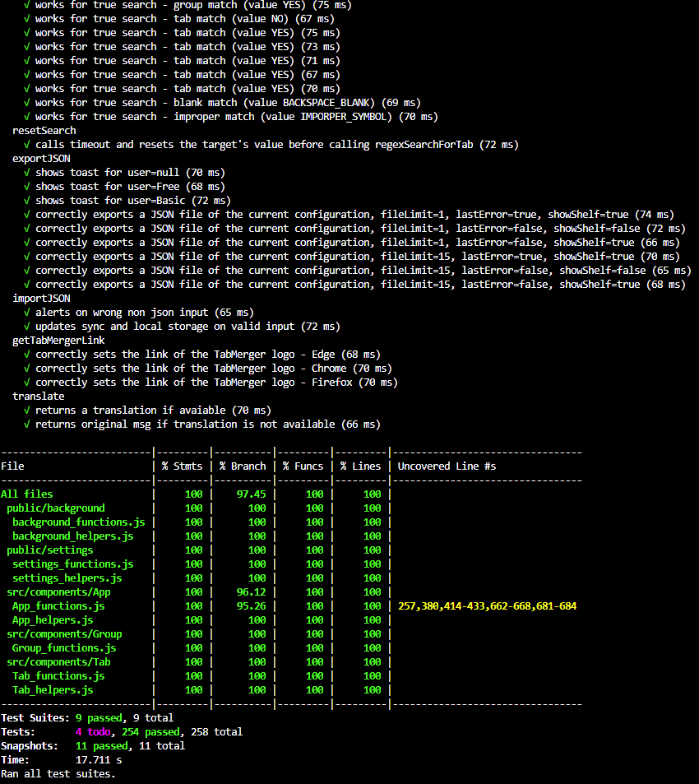Click the "File" coverage column header
The height and width of the screenshot is (784, 699).
[12, 466]
